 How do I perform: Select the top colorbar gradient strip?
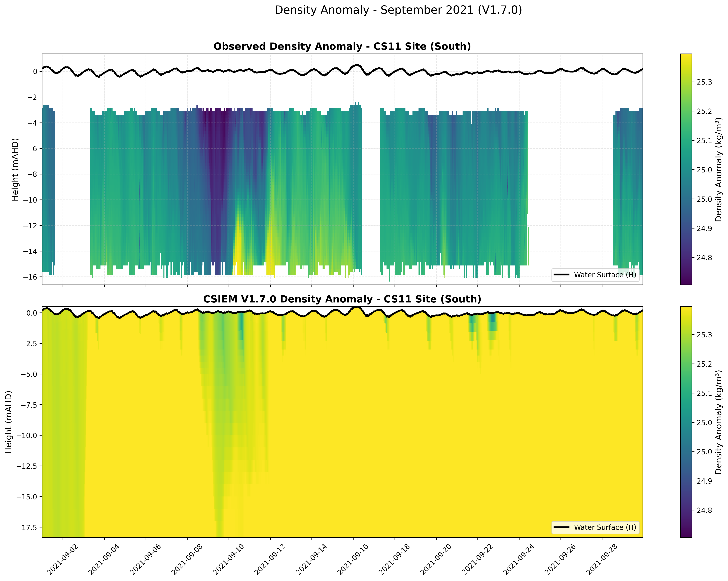(686, 169)
